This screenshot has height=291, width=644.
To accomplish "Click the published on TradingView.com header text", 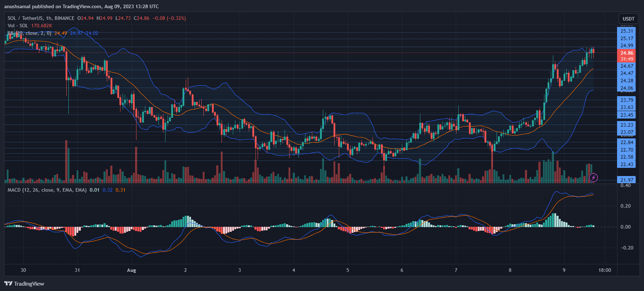I will click(82, 6).
